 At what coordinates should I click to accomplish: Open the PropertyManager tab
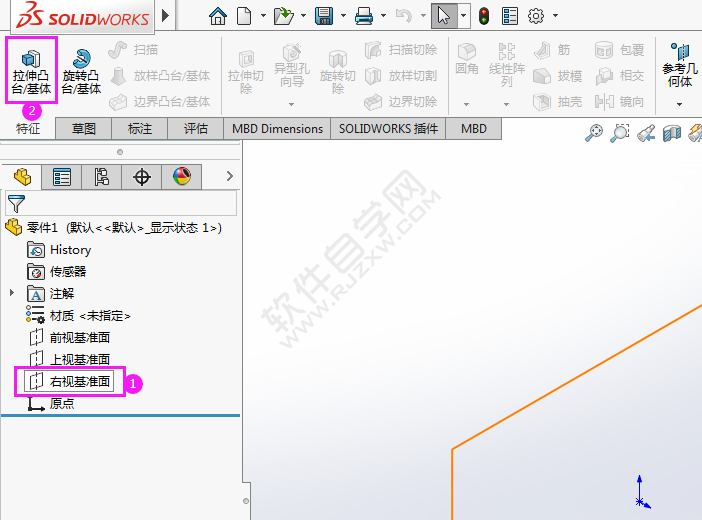pyautogui.click(x=62, y=177)
